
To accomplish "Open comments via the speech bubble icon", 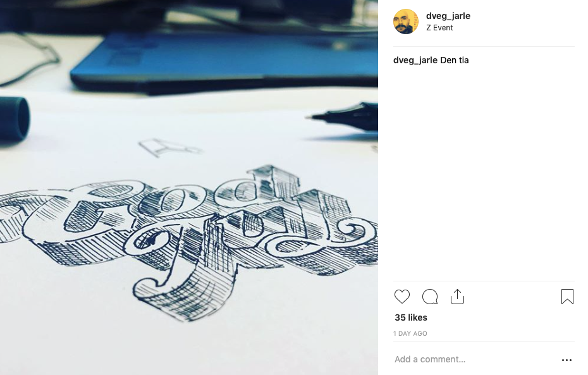I will pyautogui.click(x=430, y=297).
